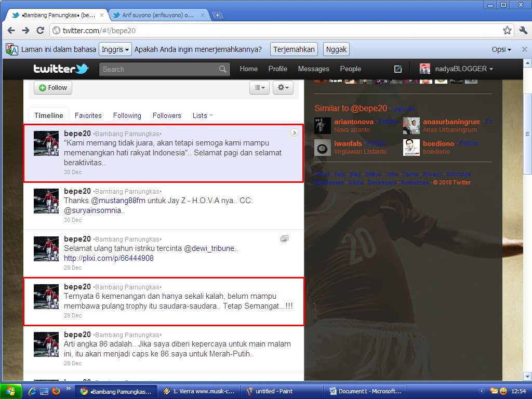Viewport: 532px width, 399px height.
Task: Close the Arif suyono tab
Action: click(203, 15)
